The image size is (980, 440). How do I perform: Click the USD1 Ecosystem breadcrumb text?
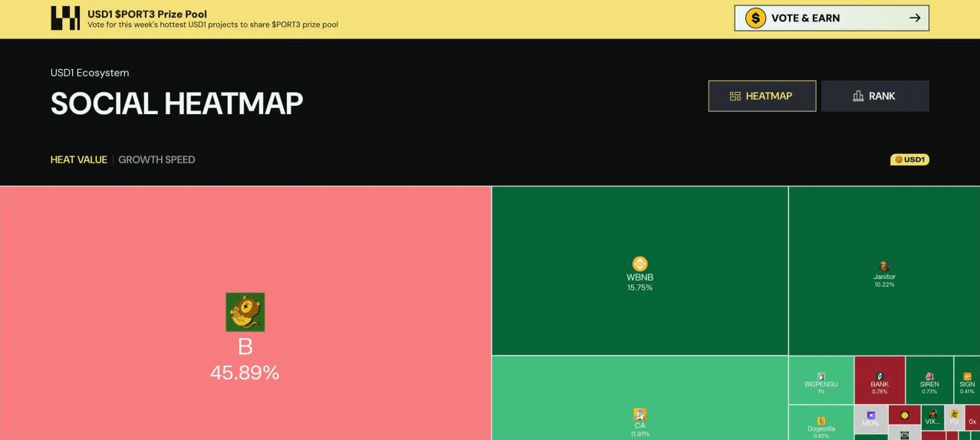click(90, 73)
